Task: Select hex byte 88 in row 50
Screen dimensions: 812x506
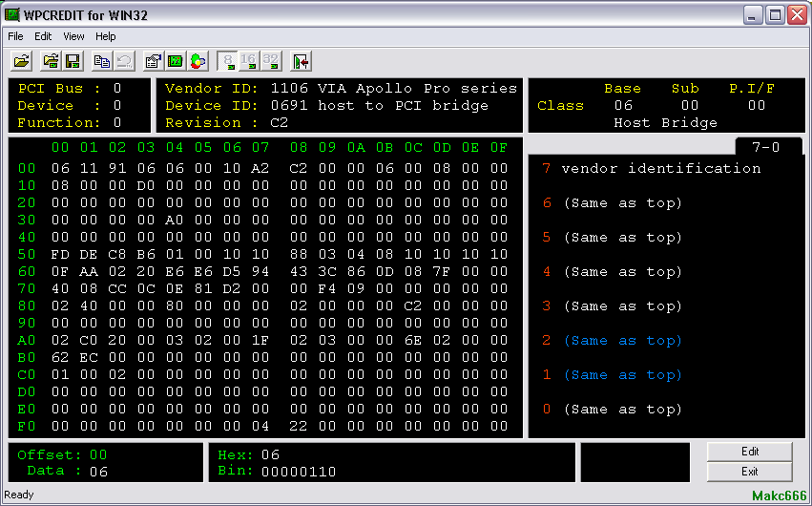Action: [x=299, y=254]
